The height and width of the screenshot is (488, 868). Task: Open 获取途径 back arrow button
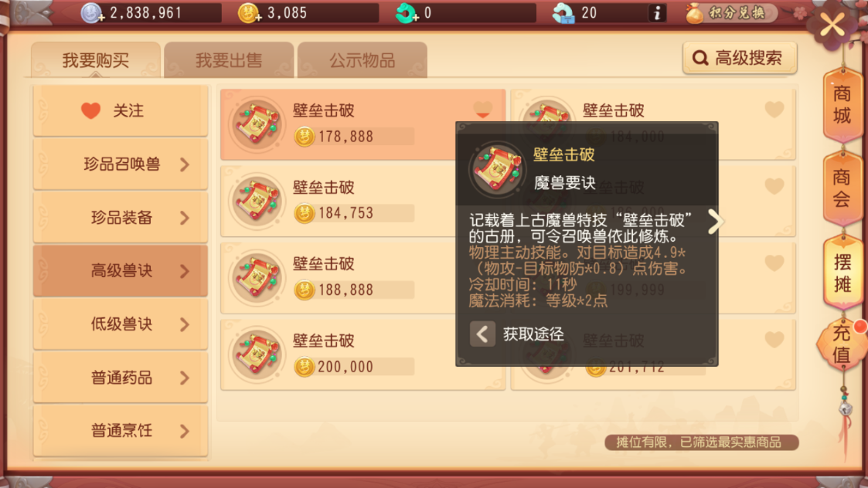482,334
